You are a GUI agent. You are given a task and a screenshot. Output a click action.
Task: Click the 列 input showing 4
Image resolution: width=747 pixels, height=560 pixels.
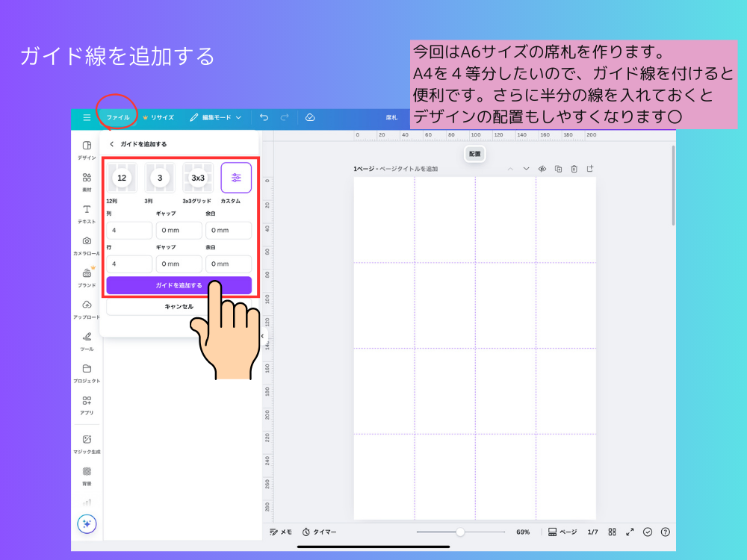tap(128, 230)
